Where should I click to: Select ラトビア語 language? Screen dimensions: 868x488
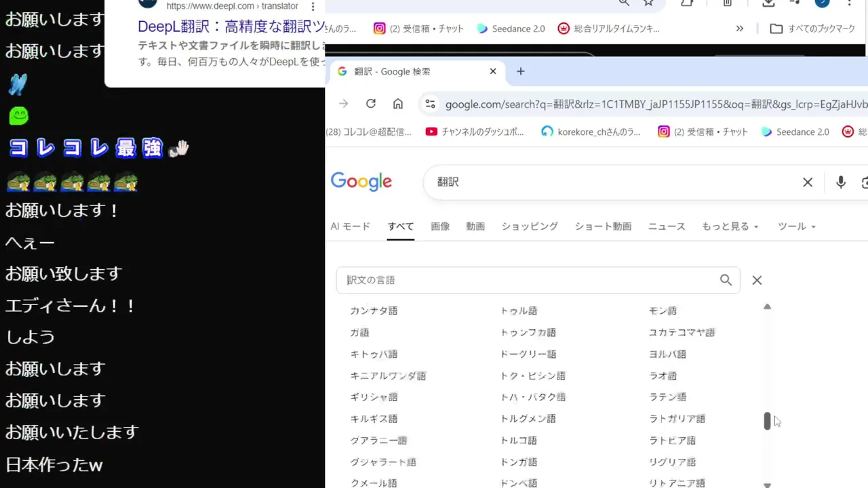673,441
